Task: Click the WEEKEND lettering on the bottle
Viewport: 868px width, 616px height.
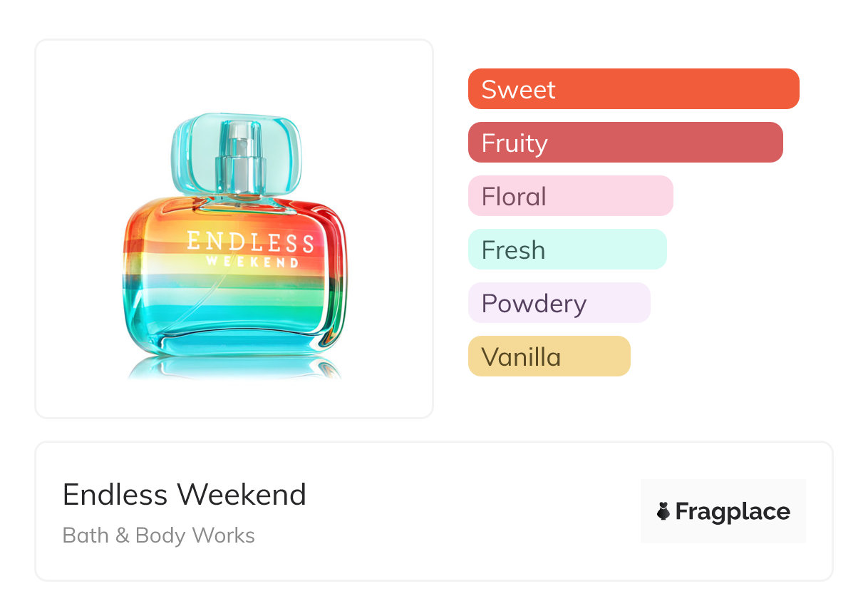Action: [252, 262]
